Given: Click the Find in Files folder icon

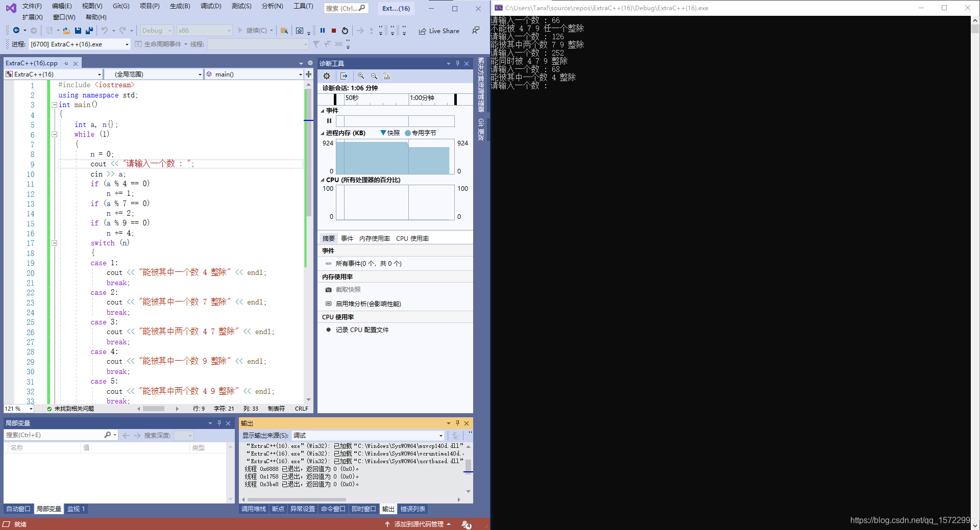Looking at the screenshot, I should (x=284, y=31).
